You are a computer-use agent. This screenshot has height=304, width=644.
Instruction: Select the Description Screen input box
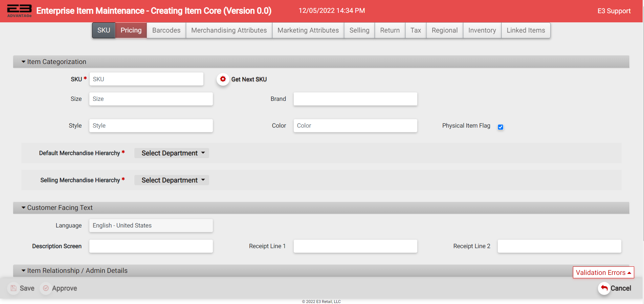pyautogui.click(x=151, y=246)
